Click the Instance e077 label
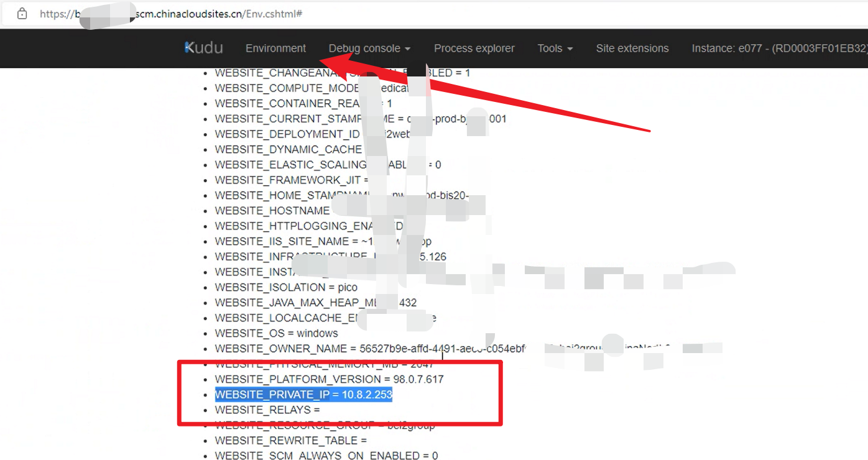The height and width of the screenshot is (460, 868). pos(778,48)
